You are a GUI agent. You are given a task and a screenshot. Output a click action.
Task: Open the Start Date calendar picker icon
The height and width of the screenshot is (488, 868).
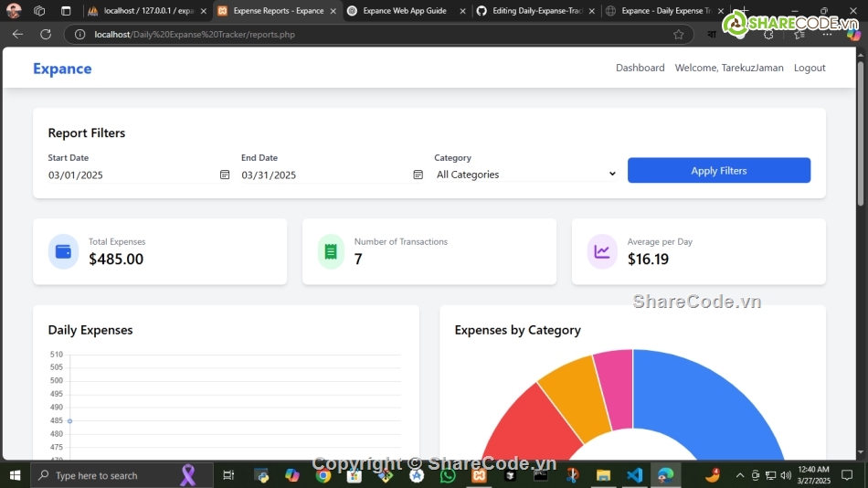coord(225,175)
